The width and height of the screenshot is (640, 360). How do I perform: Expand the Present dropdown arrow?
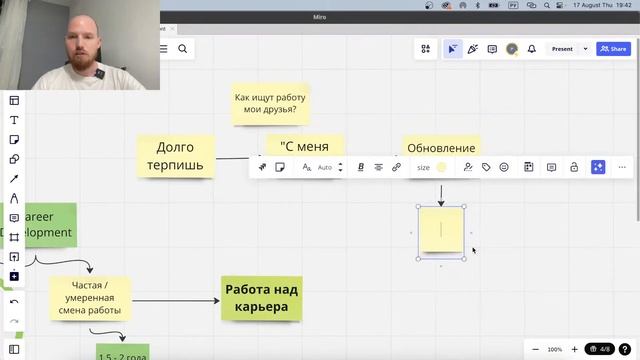(x=585, y=49)
